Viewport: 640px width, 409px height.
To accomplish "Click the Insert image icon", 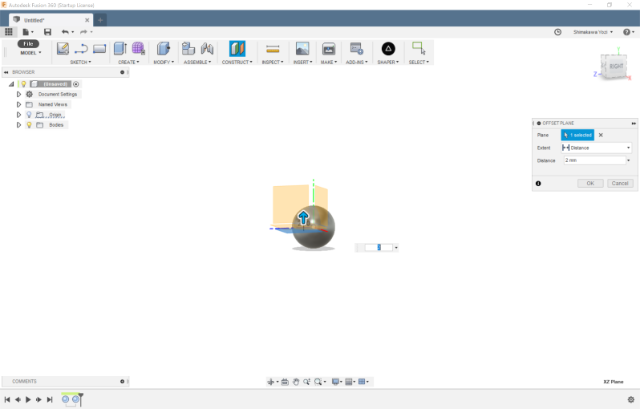I will click(302, 49).
